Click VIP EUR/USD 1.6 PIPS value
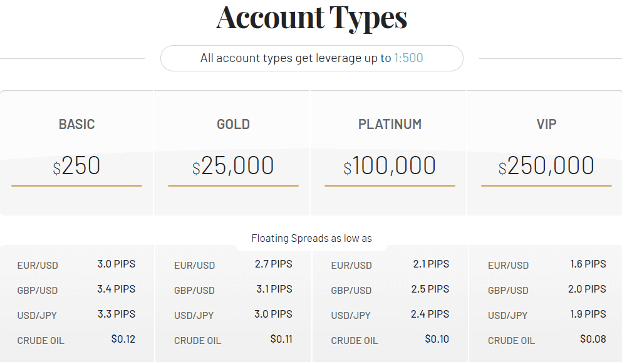622x364 pixels. [588, 264]
